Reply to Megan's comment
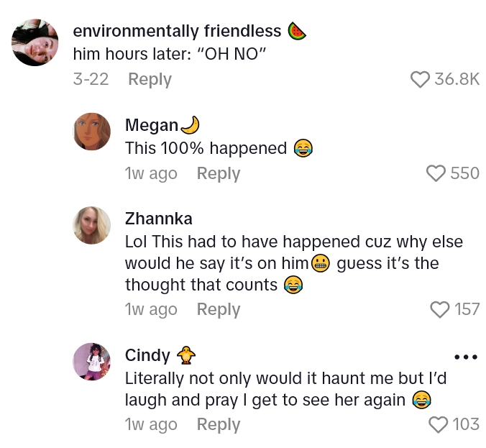 (219, 173)
